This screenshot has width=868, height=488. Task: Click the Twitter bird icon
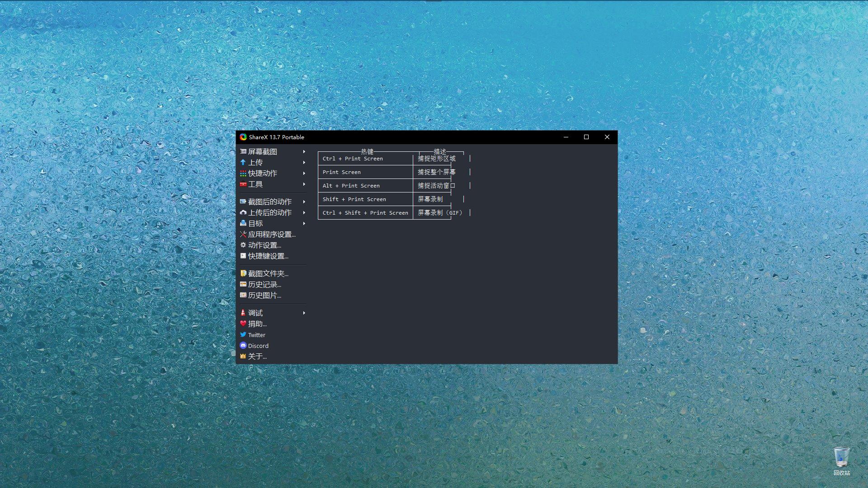coord(243,335)
